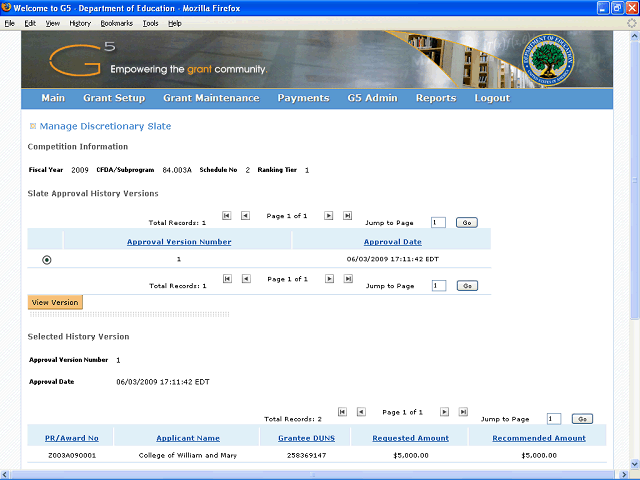Viewport: 640px width, 480px height.
Task: Previous page icon in pager above View Version
Action: pyautogui.click(x=246, y=279)
